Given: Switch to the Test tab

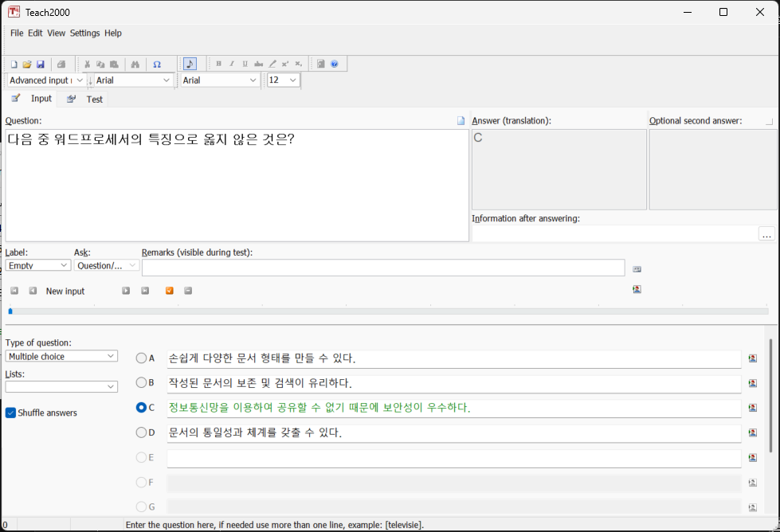Looking at the screenshot, I should [94, 100].
